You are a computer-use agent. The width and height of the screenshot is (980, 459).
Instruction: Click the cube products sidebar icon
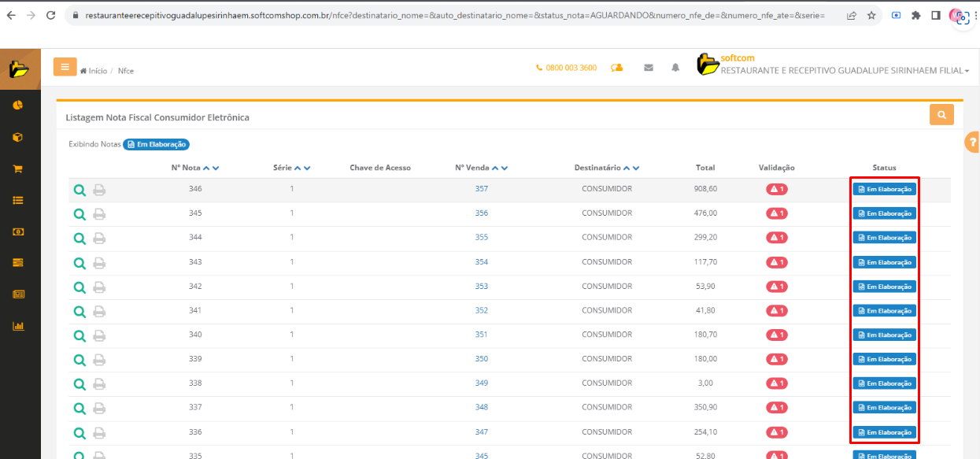click(x=17, y=137)
